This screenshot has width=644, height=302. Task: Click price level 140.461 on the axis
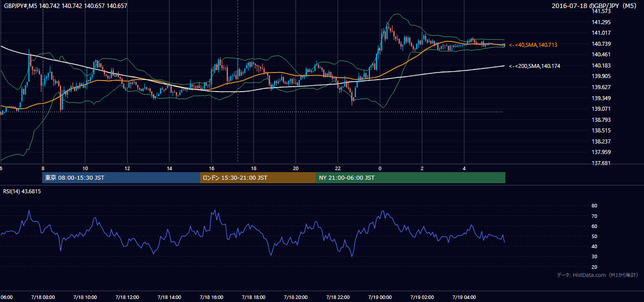(x=601, y=54)
